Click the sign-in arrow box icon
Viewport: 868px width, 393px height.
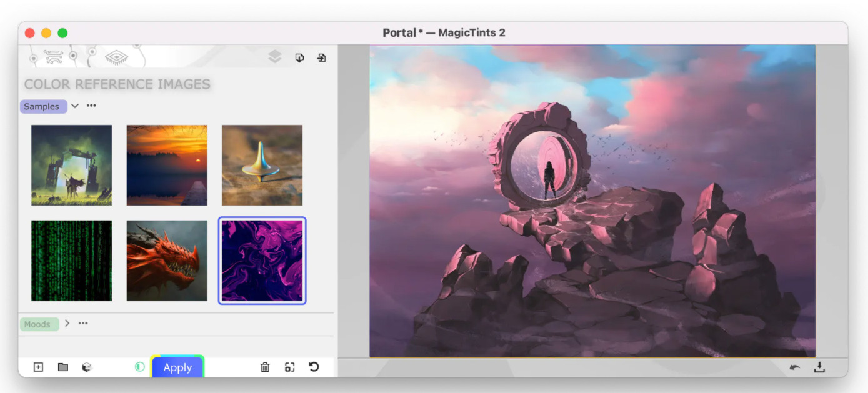pos(321,57)
